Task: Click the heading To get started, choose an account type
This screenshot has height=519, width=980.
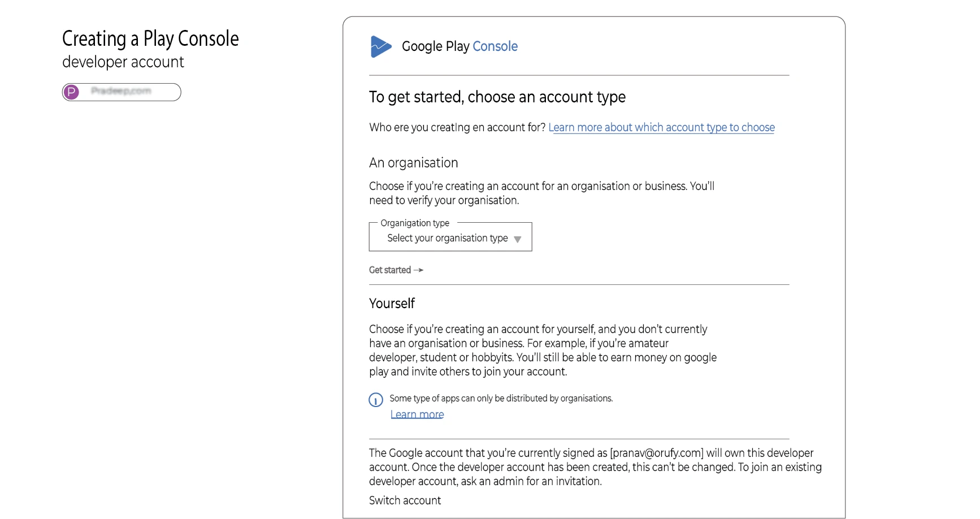Action: [497, 97]
